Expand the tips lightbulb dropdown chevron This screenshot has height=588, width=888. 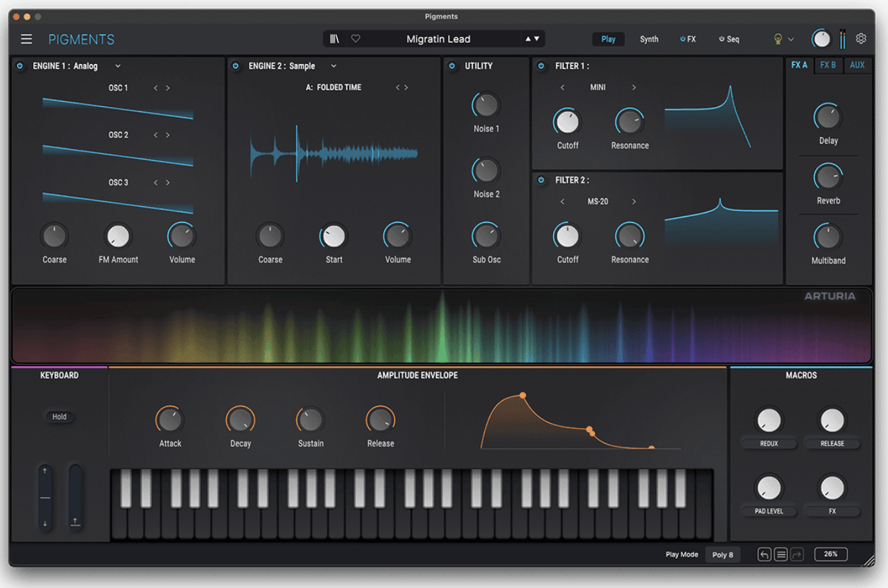click(791, 39)
